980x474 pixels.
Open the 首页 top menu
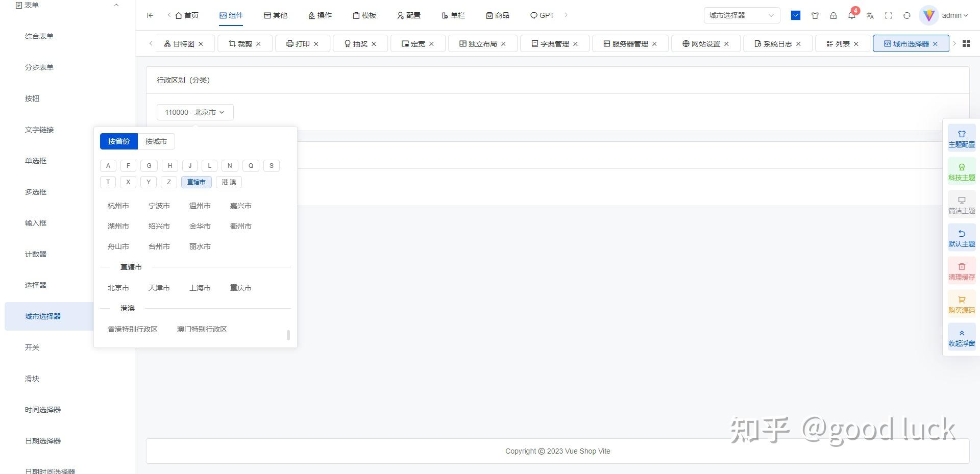pos(187,15)
